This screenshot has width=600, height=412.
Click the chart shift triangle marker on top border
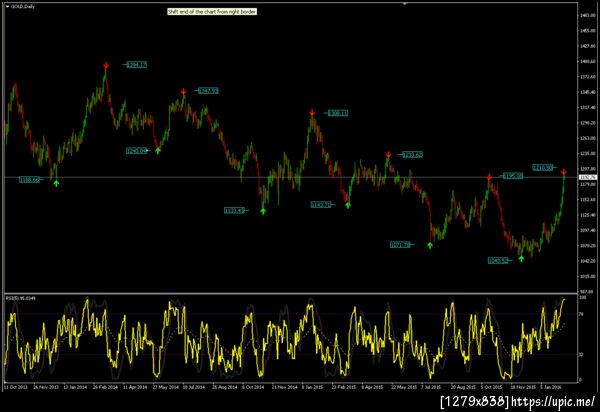405,4
